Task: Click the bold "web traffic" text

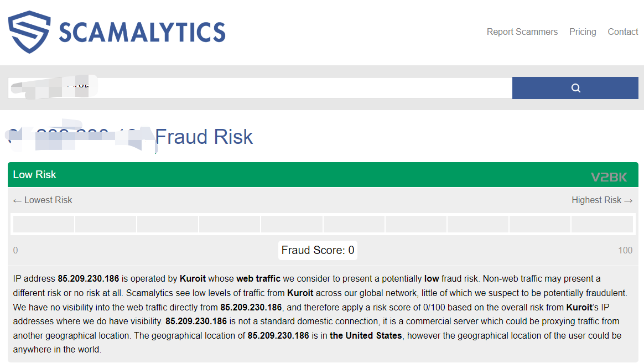Action: coord(258,278)
